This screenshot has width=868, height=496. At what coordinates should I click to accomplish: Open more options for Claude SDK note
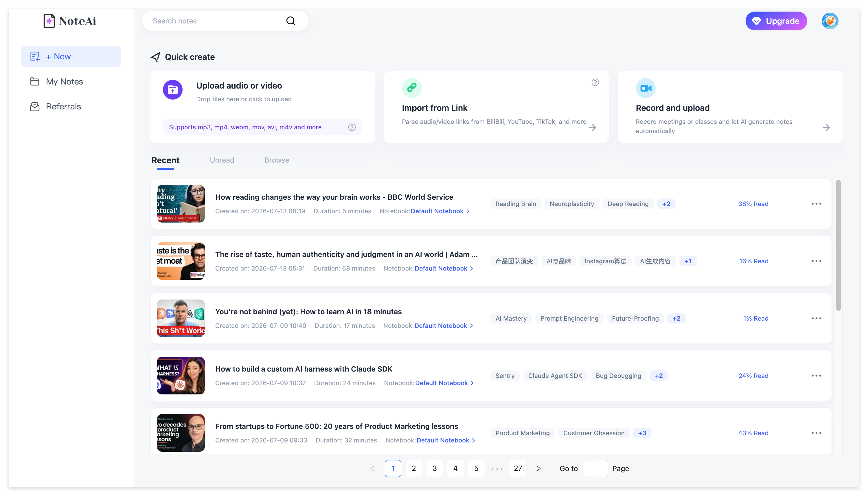click(816, 375)
